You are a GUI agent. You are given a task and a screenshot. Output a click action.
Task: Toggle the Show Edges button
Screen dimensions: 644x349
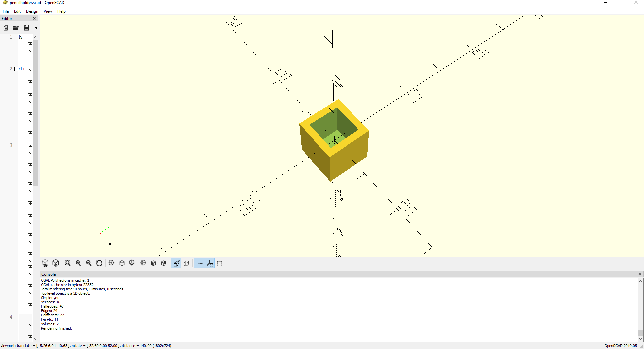220,263
